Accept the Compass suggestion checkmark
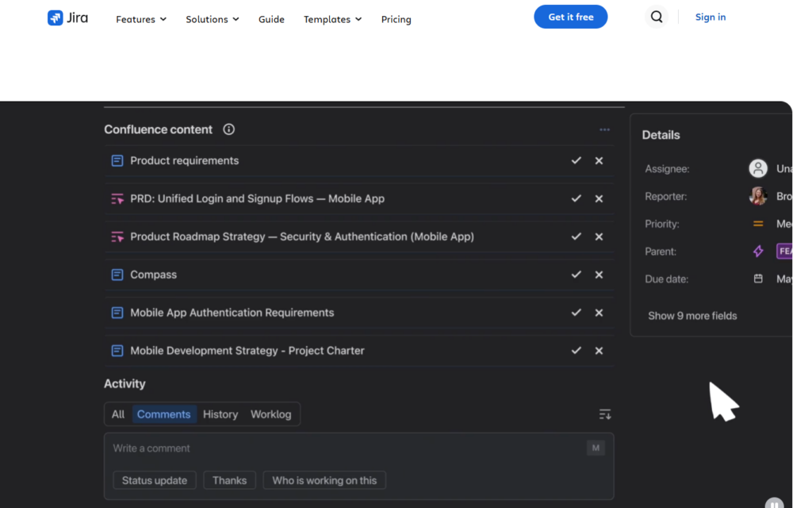 (576, 275)
